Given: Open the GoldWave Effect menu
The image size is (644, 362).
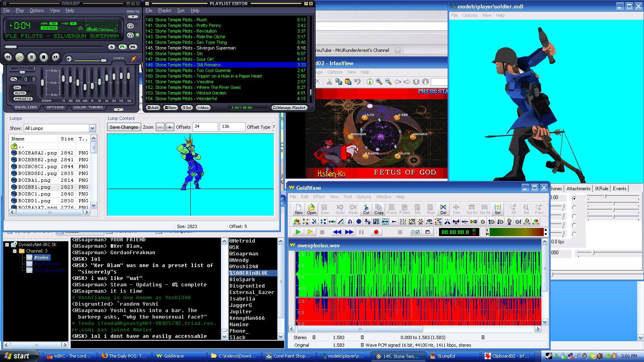Looking at the screenshot, I should 319,197.
